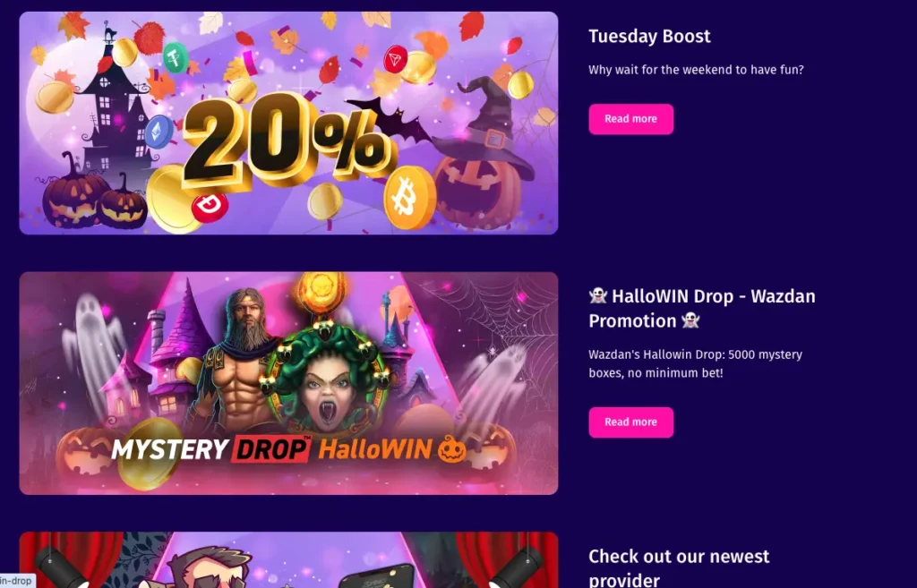This screenshot has height=588, width=917.
Task: Select the HalloWIN Drop - Wazdan Promotion heading
Action: click(702, 308)
